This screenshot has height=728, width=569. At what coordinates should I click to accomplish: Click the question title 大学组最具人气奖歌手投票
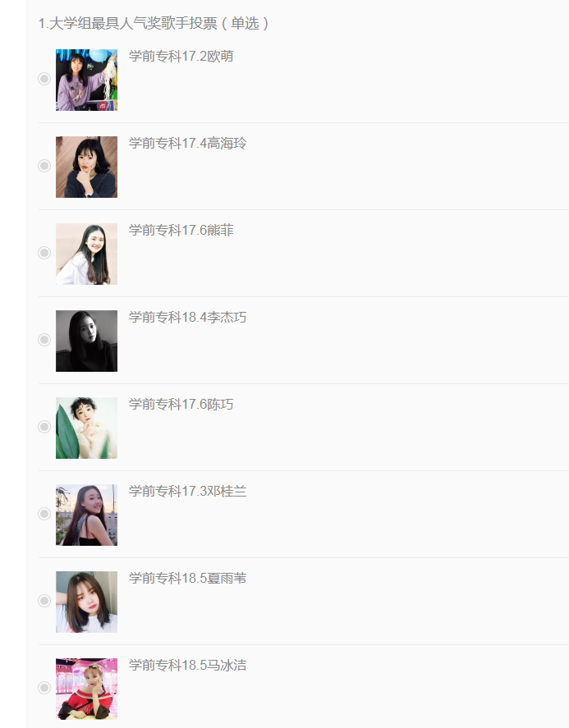click(x=133, y=23)
